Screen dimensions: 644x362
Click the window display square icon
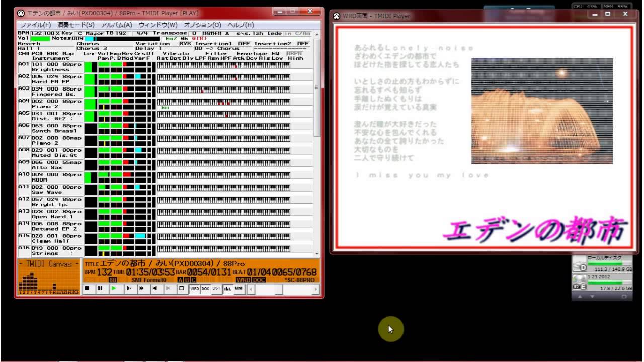182,289
